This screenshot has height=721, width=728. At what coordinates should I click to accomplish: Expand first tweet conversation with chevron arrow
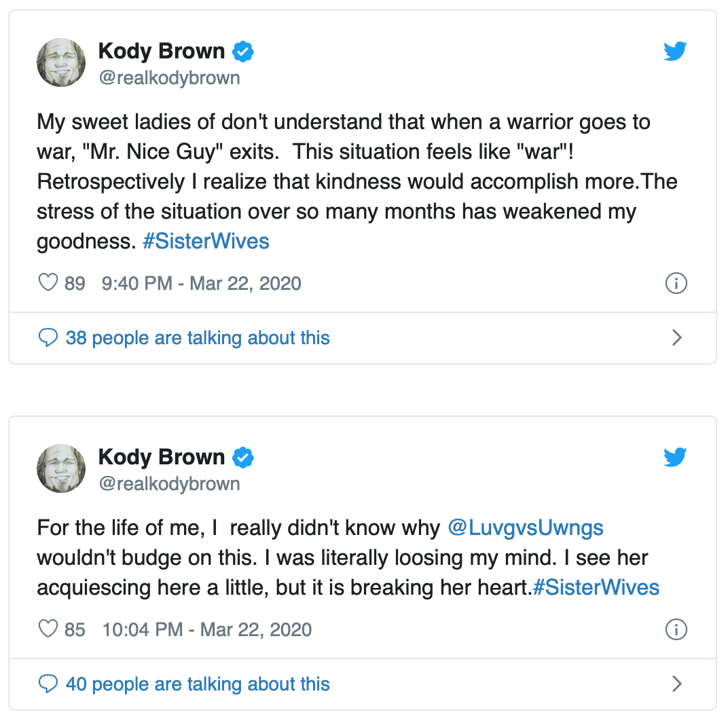point(676,337)
